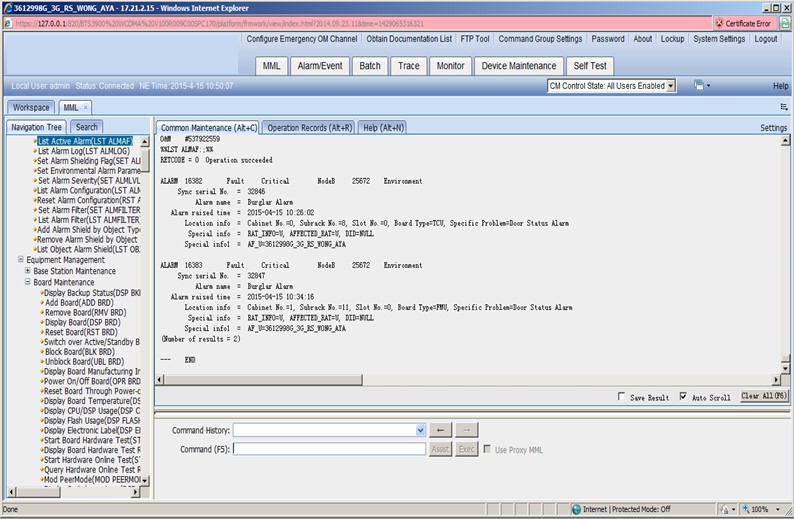Click the tab list icon at the right of the tab bar
The height and width of the screenshot is (519, 794).
click(x=783, y=107)
